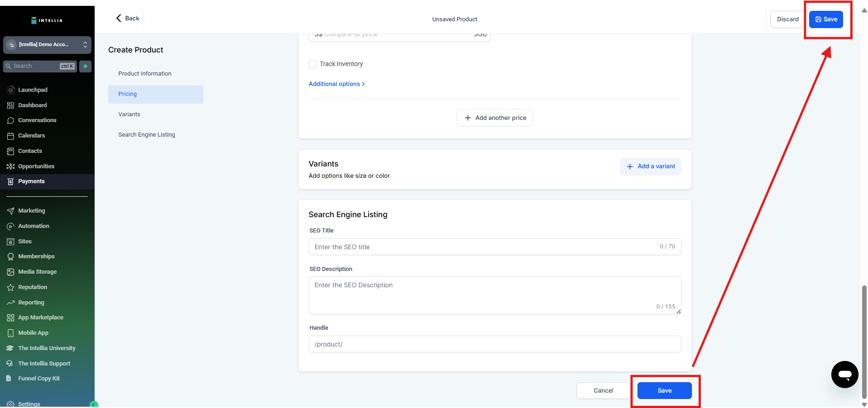Viewport: 868px width, 408px height.
Task: Click the Opportunities pipeline icon
Action: pos(10,166)
